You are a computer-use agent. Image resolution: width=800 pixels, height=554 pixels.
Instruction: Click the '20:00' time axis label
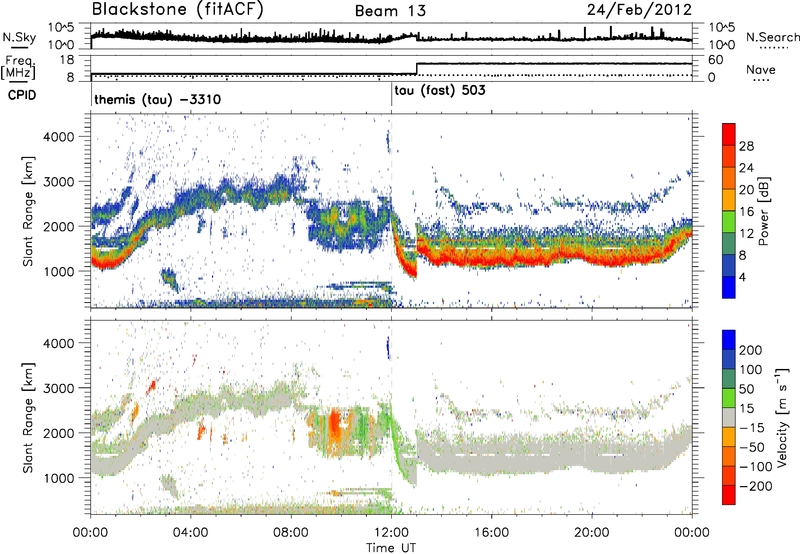pos(591,533)
